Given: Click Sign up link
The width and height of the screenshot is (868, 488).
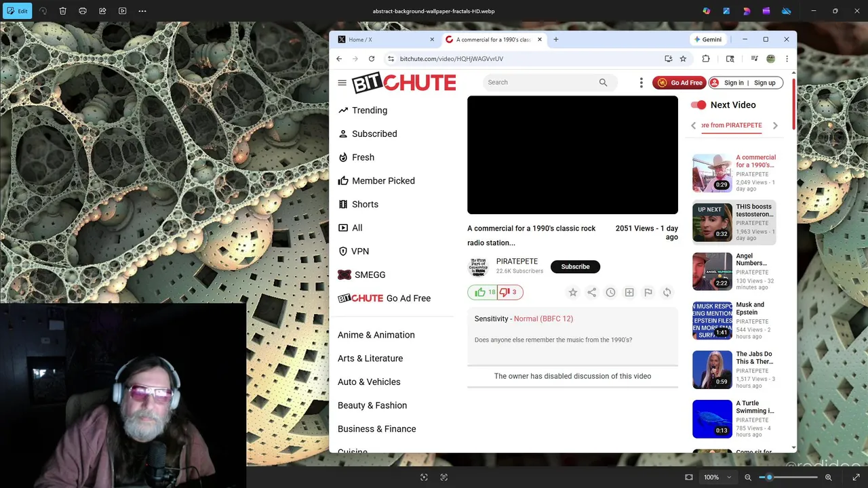Looking at the screenshot, I should (764, 83).
